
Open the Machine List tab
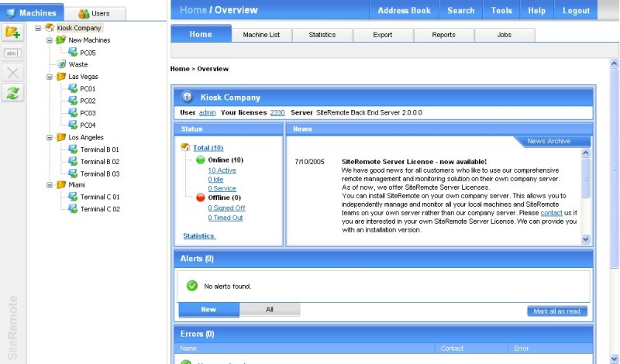[x=262, y=35]
